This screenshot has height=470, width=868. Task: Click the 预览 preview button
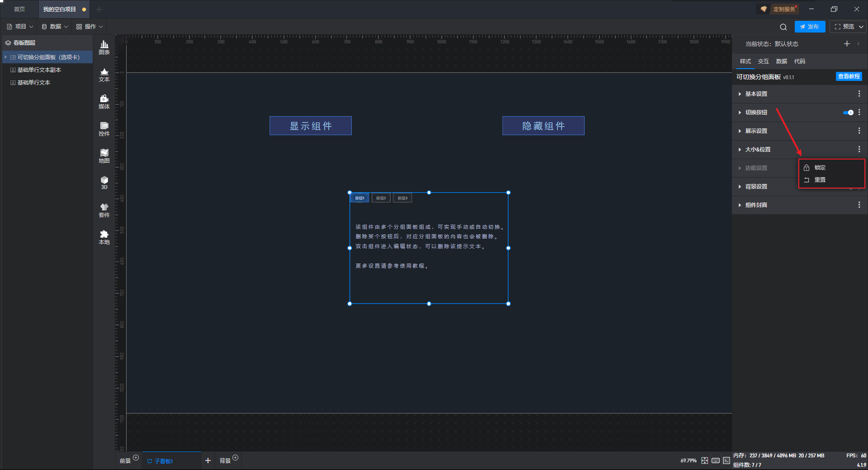point(844,27)
